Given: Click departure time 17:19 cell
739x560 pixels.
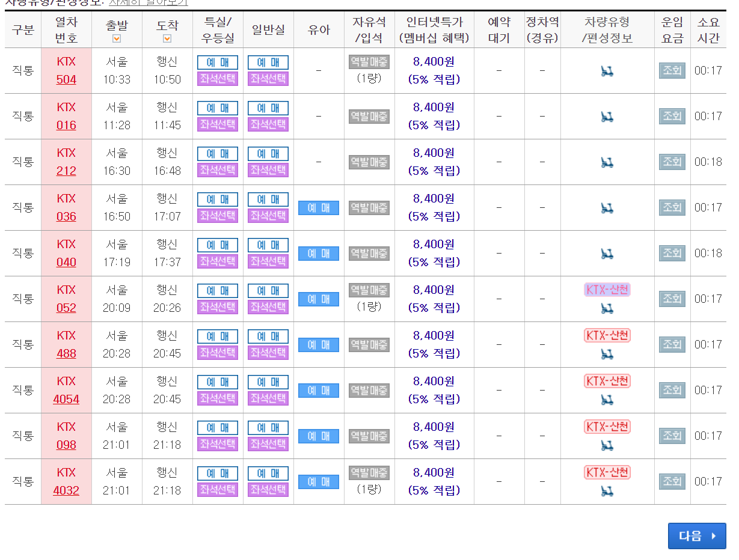Looking at the screenshot, I should click(x=117, y=262).
